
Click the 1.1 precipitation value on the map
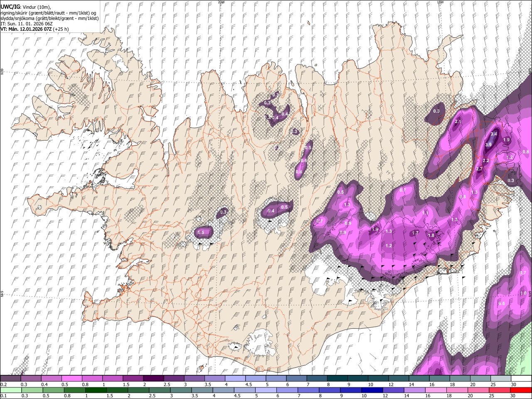(x=425, y=213)
